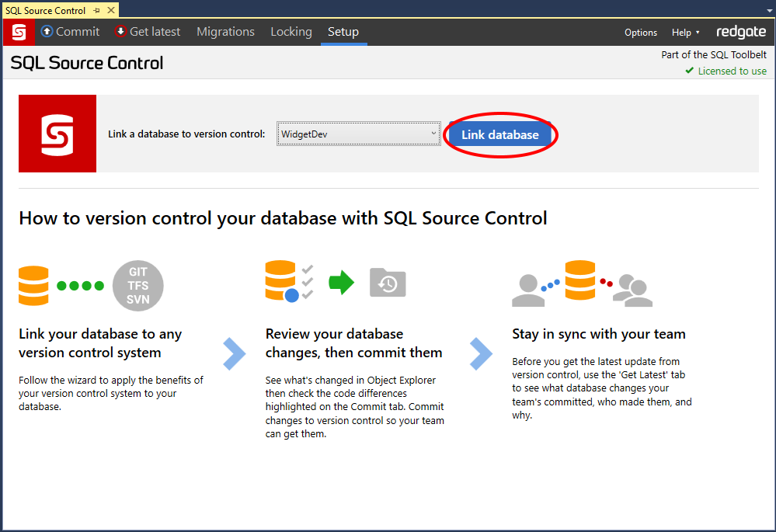Open the Locking tab
Image resolution: width=776 pixels, height=532 pixels.
click(x=291, y=32)
